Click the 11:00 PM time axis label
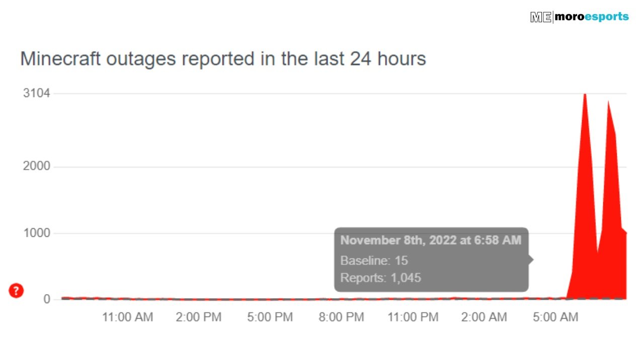This screenshot has width=644, height=362. click(x=413, y=317)
